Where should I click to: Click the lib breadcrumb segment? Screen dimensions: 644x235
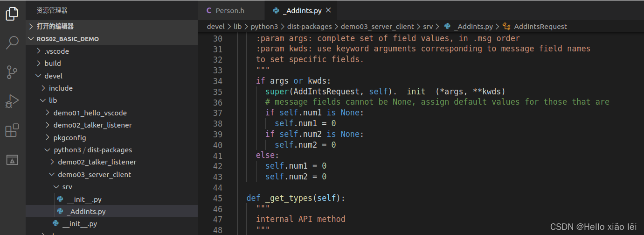[x=237, y=27]
